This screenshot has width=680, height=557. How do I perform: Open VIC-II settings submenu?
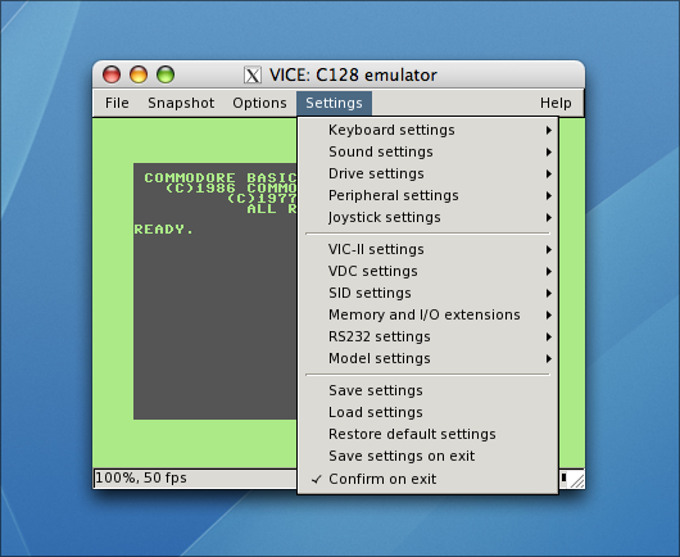pos(428,249)
